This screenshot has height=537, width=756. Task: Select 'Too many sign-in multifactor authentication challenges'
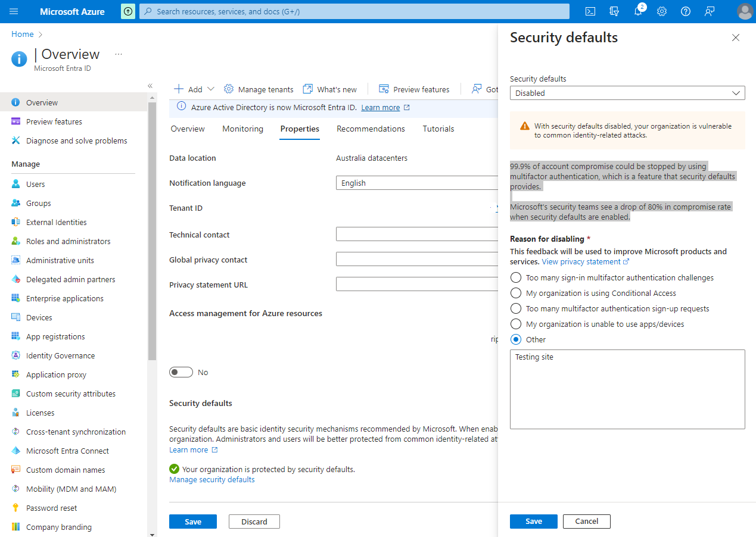point(516,277)
